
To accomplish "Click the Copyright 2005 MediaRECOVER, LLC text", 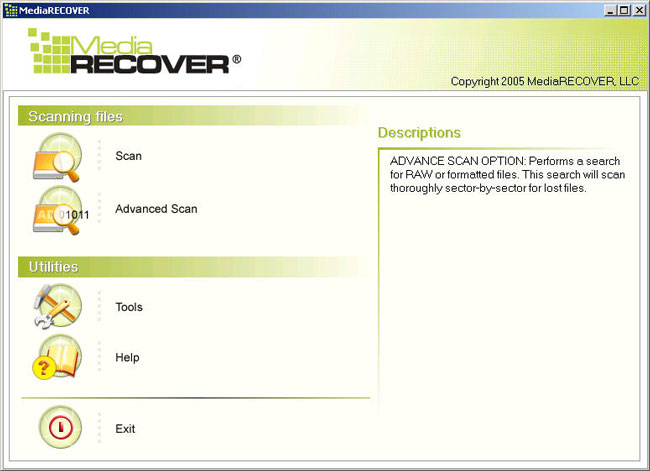I will [545, 81].
